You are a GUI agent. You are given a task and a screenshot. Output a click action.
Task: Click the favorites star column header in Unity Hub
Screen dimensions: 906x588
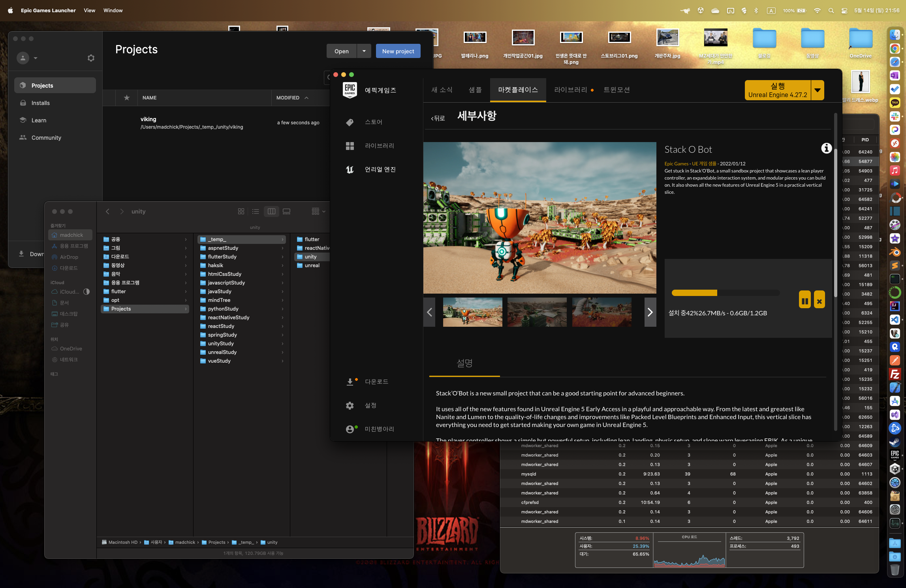(126, 97)
